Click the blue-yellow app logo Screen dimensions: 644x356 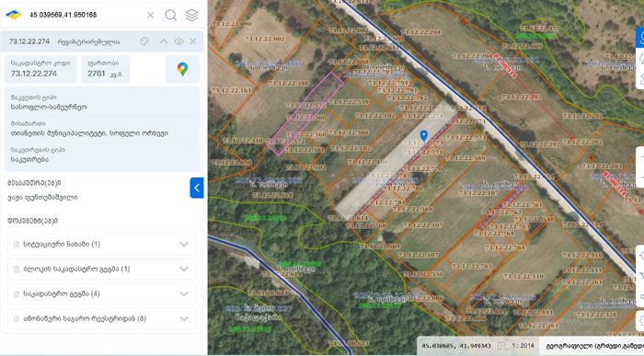[x=14, y=15]
